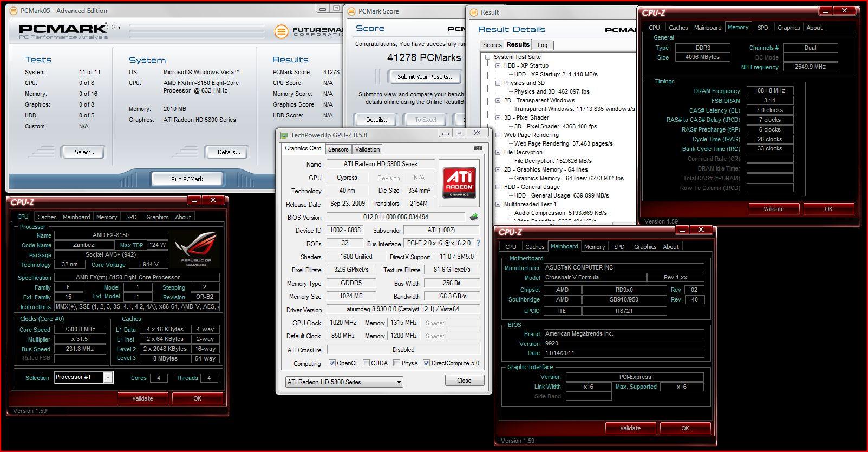Image resolution: width=868 pixels, height=452 pixels.
Task: Collapse the System Test Suite tree node
Action: pyautogui.click(x=487, y=57)
